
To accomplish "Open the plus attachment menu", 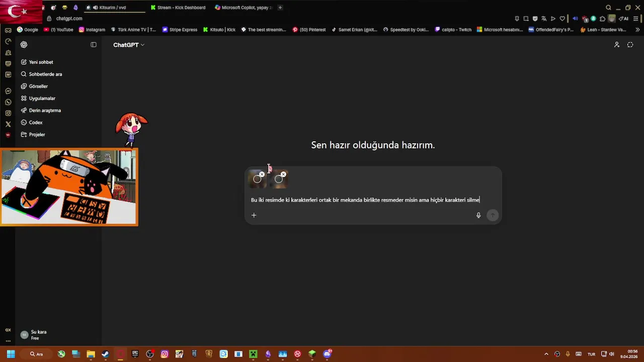I will point(254,215).
